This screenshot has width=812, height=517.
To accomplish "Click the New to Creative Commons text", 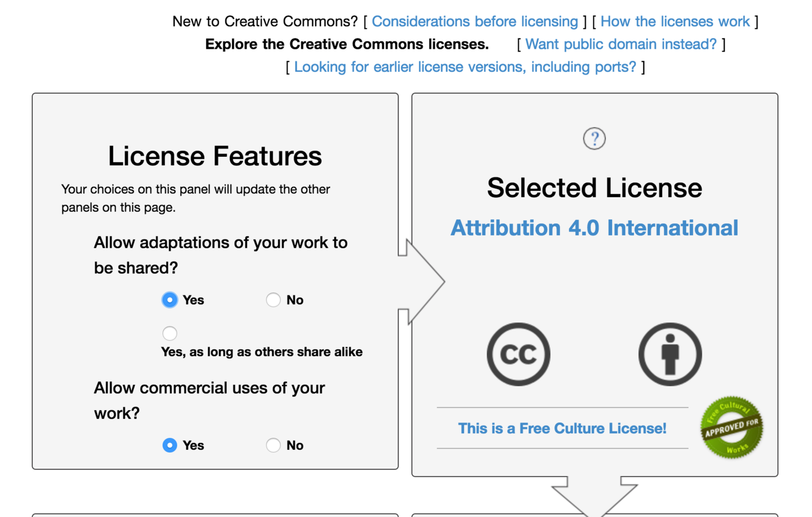I will point(265,21).
